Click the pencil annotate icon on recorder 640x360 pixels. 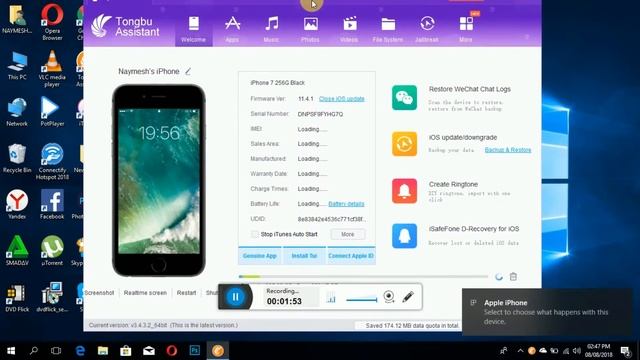pos(408,297)
